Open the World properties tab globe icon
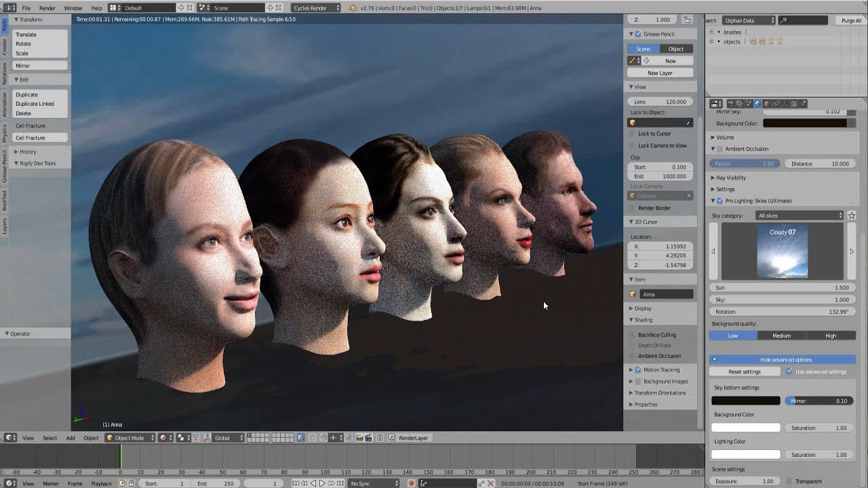 (x=758, y=104)
